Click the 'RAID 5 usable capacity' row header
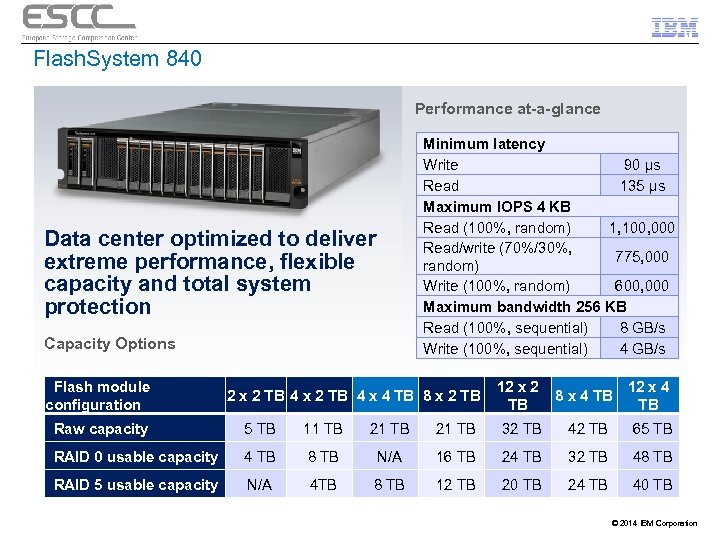 135,484
